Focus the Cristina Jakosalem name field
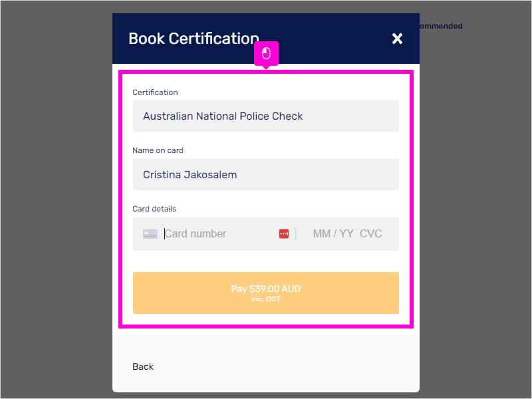This screenshot has height=399, width=532. 265,174
